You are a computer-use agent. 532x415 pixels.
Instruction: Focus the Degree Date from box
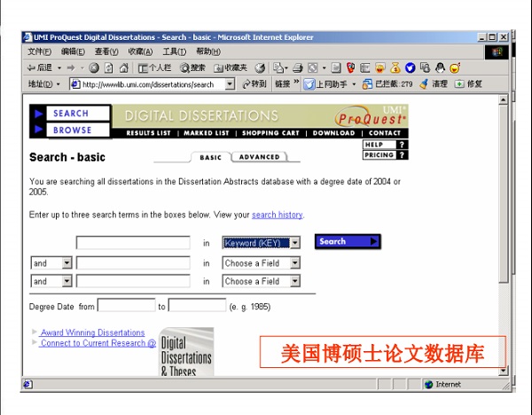[126, 305]
